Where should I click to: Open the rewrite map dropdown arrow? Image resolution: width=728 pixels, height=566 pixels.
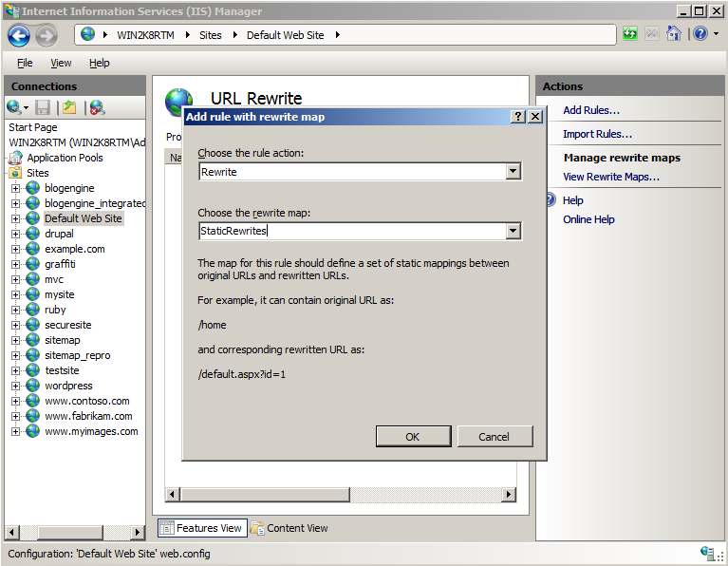pos(513,231)
